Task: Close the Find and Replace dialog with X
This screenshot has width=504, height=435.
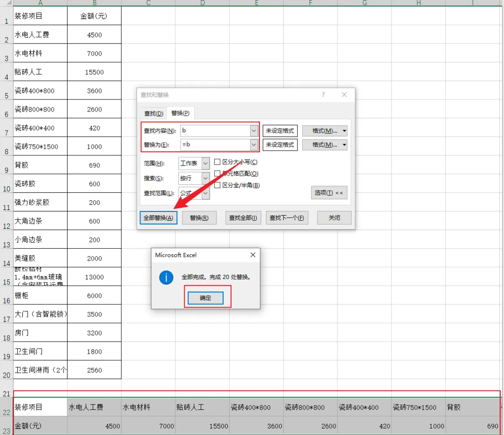Action: [344, 95]
